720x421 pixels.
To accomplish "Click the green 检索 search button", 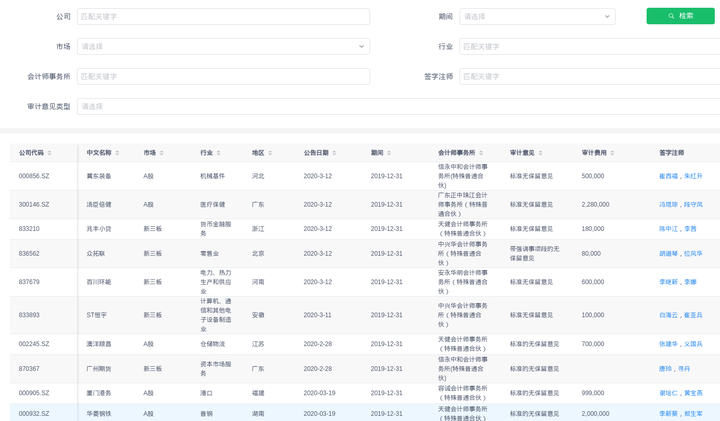I will tap(681, 16).
